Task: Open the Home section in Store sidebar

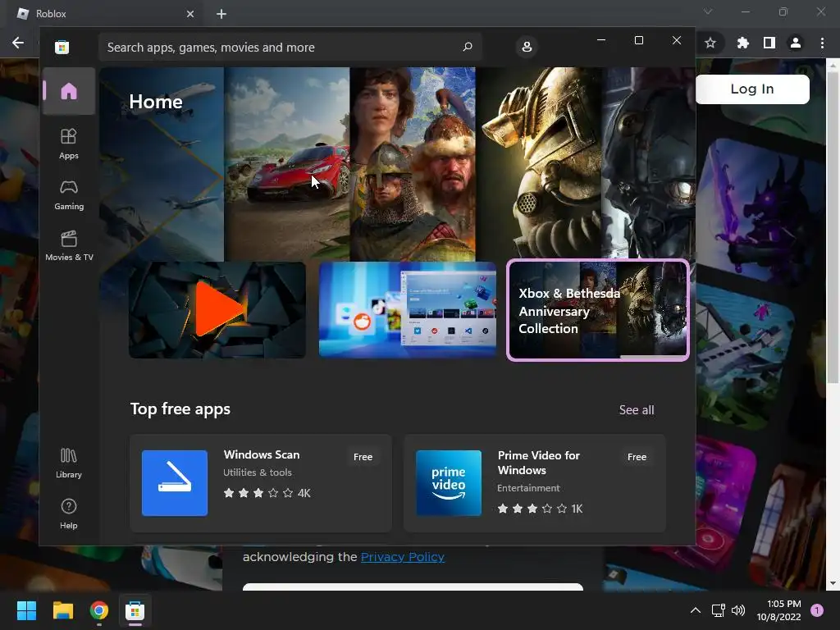Action: 69,91
